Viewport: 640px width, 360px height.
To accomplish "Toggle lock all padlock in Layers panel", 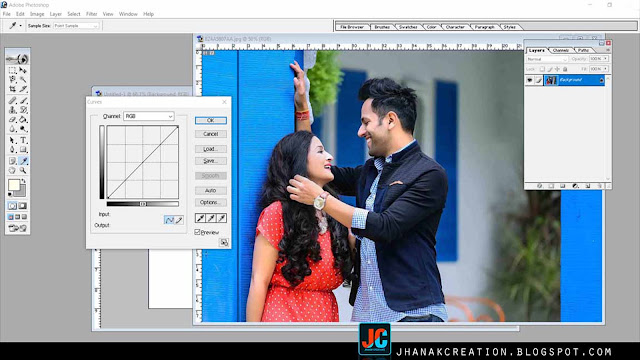I will point(565,69).
